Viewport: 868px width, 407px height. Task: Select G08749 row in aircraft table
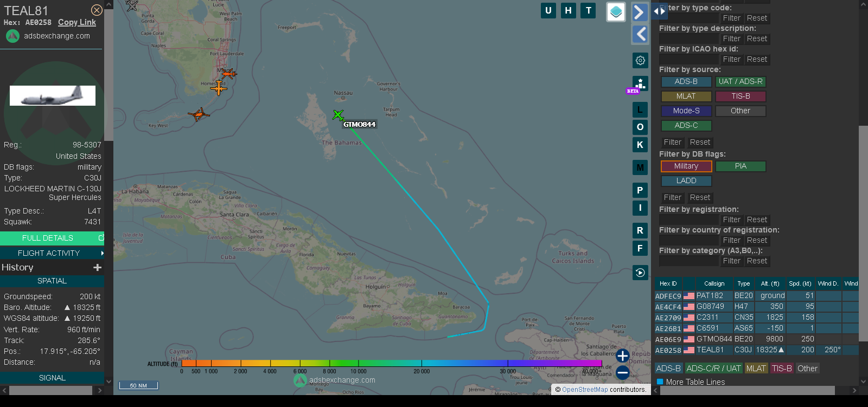click(x=756, y=307)
